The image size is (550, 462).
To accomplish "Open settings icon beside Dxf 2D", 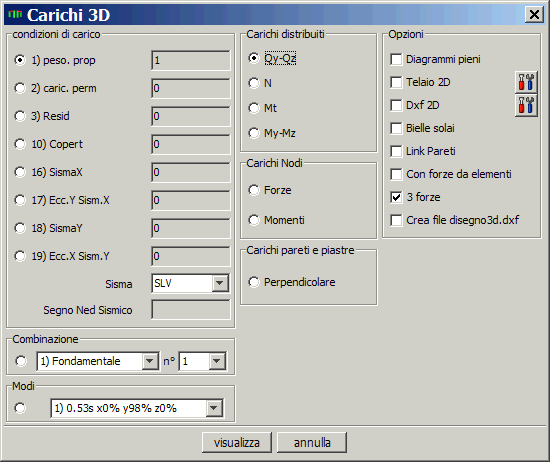I will 526,105.
